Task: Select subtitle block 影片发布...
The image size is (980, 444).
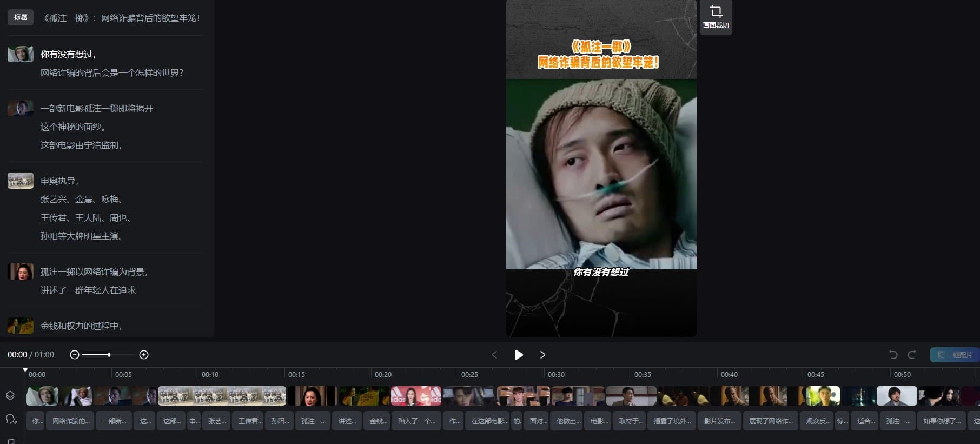Action: pyautogui.click(x=720, y=421)
